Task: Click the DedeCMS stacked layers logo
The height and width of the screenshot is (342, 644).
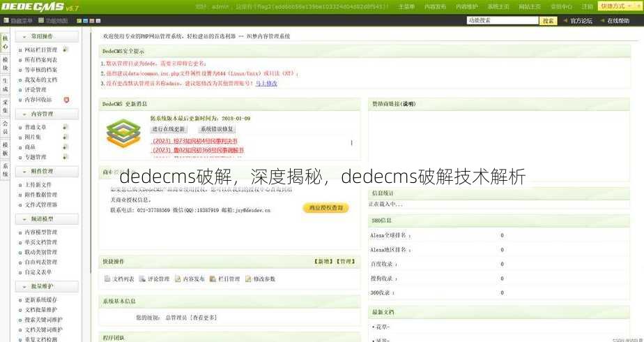Action: pyautogui.click(x=123, y=133)
